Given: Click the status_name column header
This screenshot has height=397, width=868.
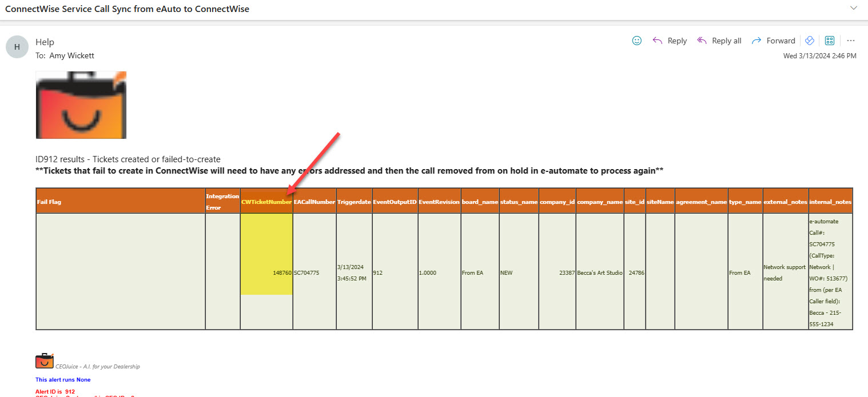Looking at the screenshot, I should [x=519, y=202].
